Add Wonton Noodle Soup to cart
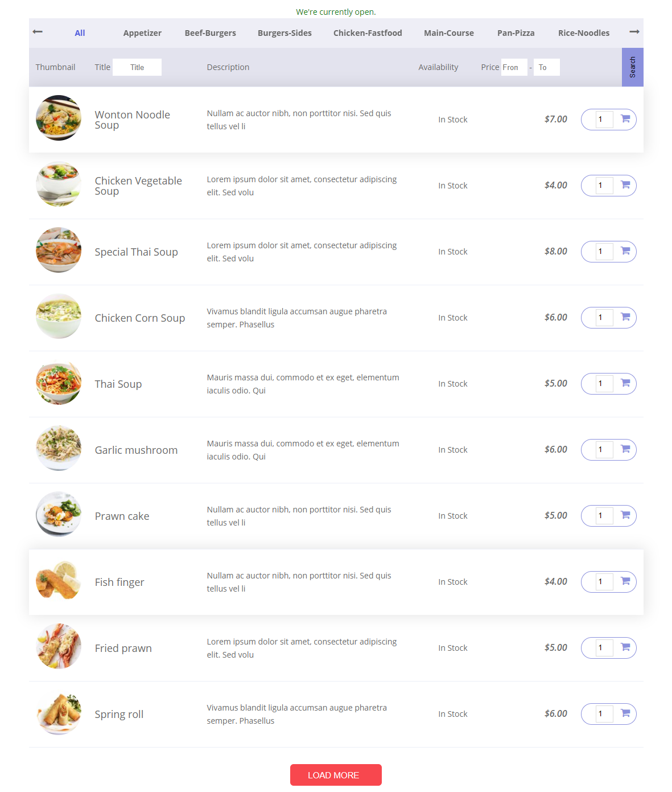672x792 pixels. click(625, 119)
